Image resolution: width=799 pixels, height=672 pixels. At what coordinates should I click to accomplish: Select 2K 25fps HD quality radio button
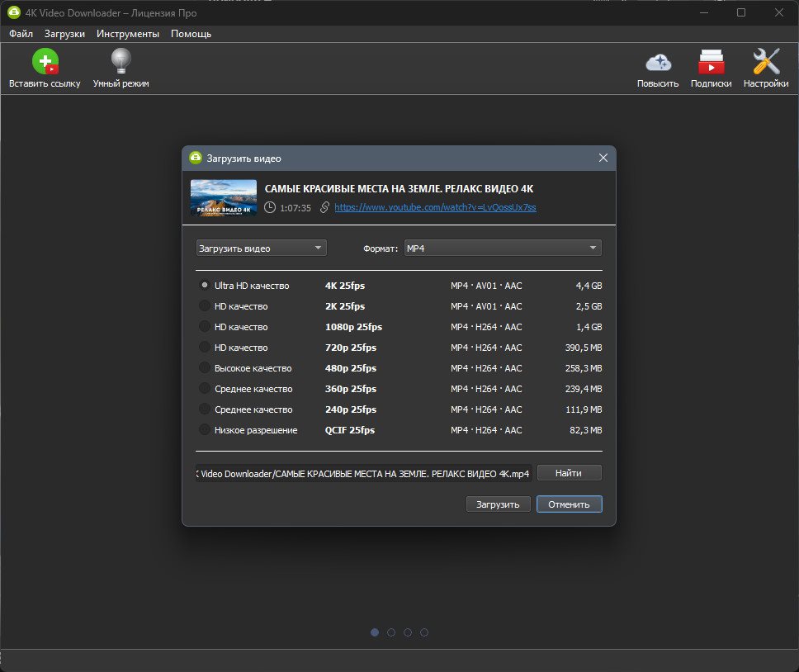(205, 306)
